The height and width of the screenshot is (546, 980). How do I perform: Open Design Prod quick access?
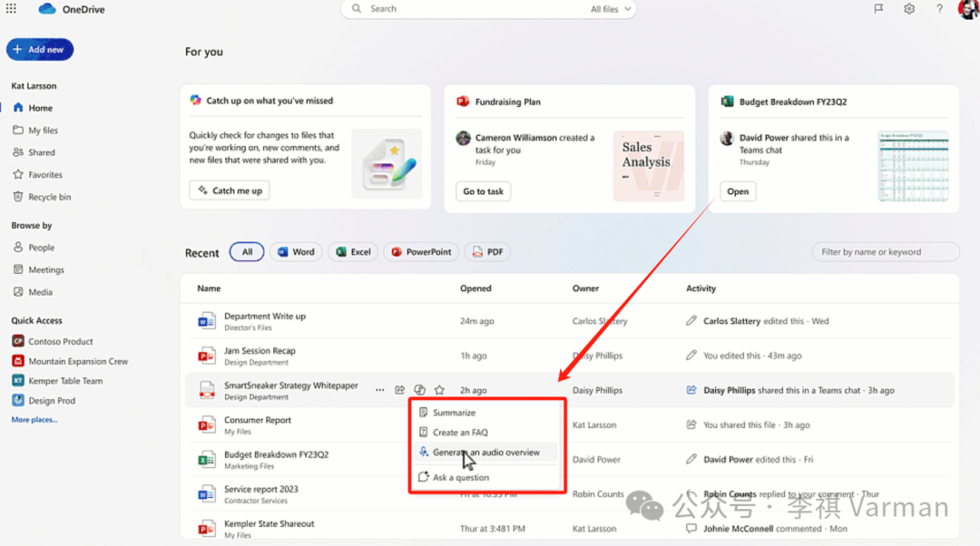[44, 401]
